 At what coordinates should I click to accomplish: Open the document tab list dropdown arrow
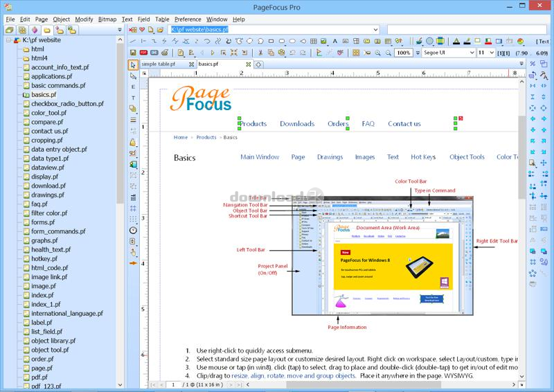(x=521, y=64)
